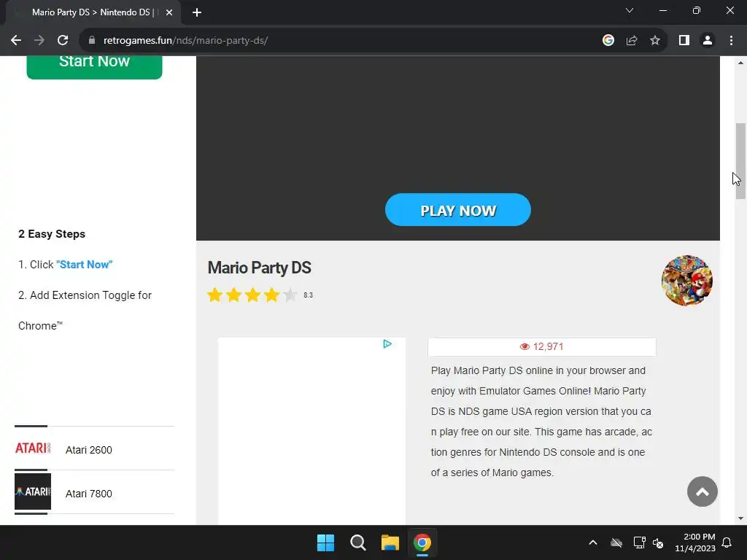The height and width of the screenshot is (560, 747).
Task: Click the address bar URL
Action: tap(185, 41)
